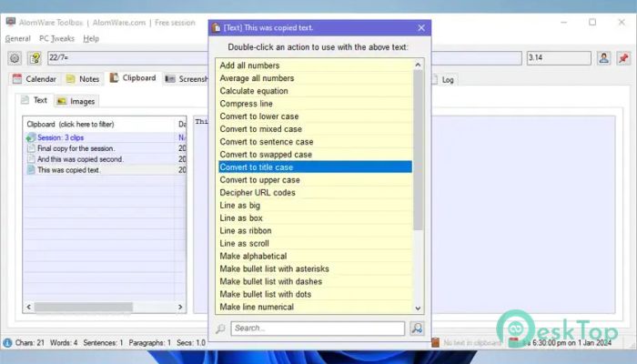Click the clipboard list left scroll arrow

click(x=29, y=307)
